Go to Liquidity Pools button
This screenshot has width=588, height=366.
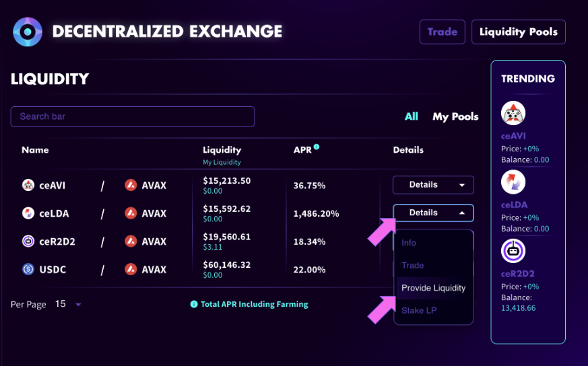pos(518,32)
